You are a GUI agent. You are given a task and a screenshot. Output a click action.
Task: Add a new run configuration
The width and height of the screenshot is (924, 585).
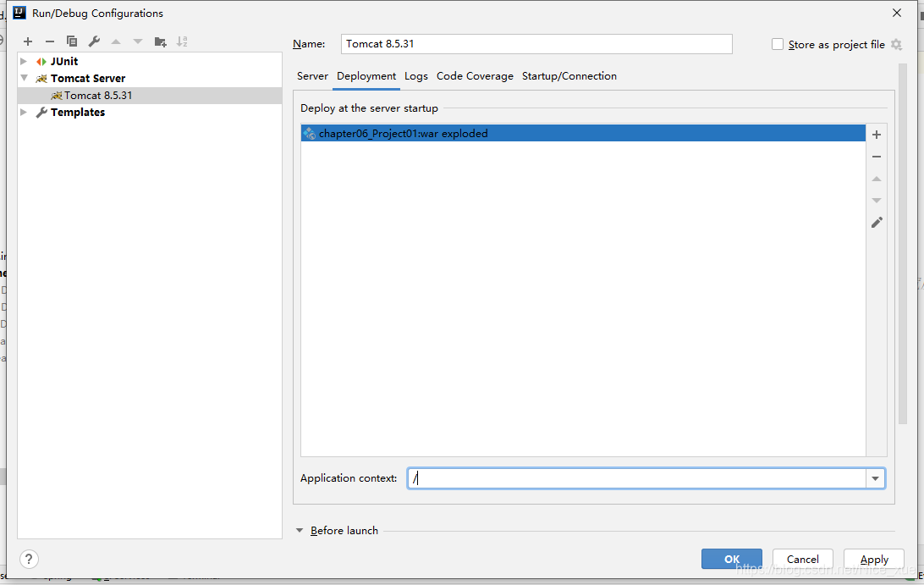click(x=28, y=41)
